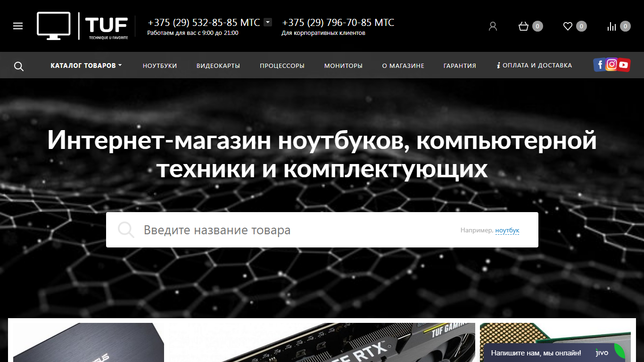Click the magnifier inside the search box
Image resolution: width=644 pixels, height=362 pixels.
[x=126, y=230]
